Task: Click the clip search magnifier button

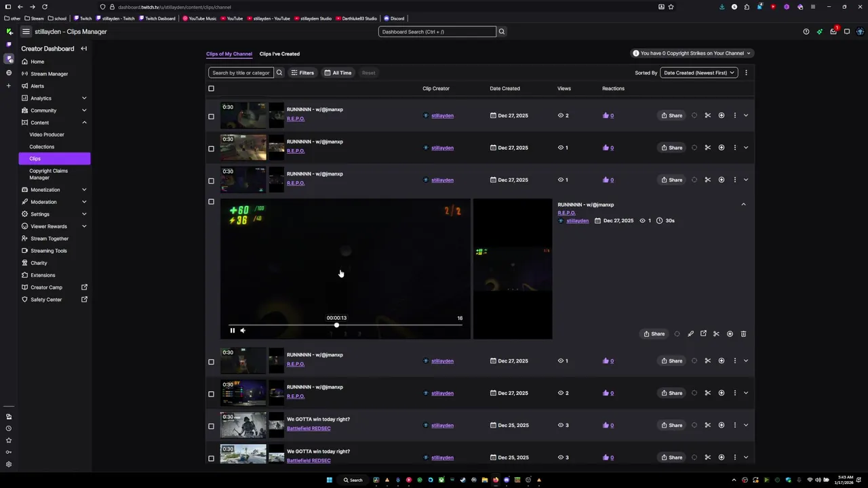Action: tap(279, 73)
